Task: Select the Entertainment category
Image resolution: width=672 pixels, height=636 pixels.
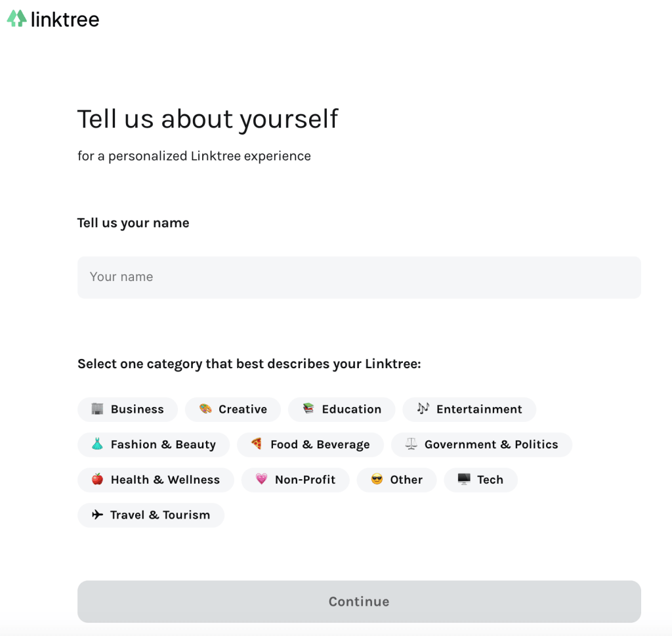Action: [469, 409]
